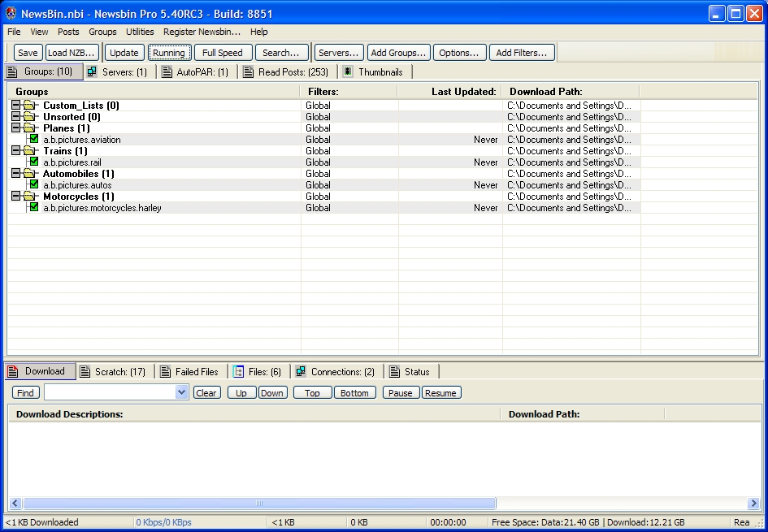Toggle the a.b.pictures.autos checkbox
Screen dimensions: 768x532
(x=34, y=184)
